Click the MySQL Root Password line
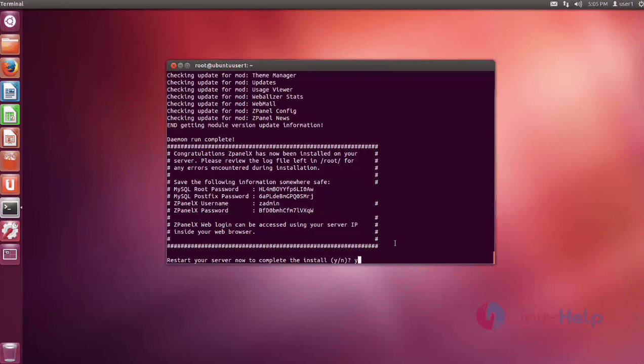Viewport: 644px width, 364px height. pyautogui.click(x=240, y=189)
